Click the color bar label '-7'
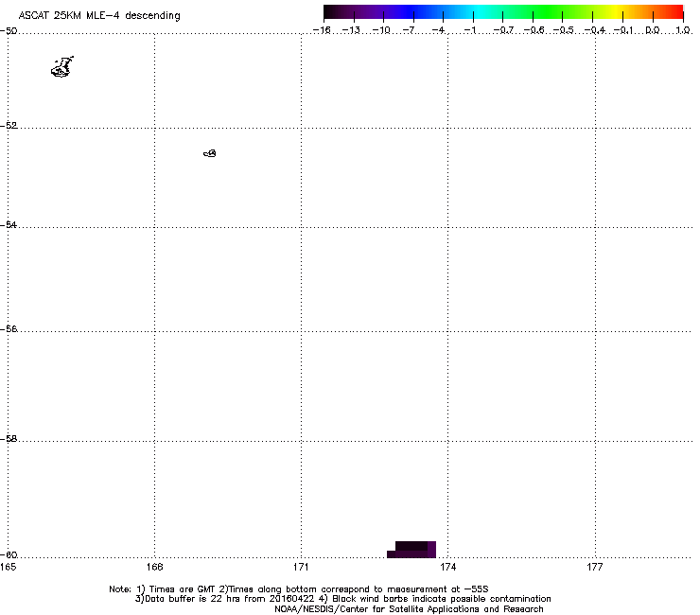 tap(409, 30)
